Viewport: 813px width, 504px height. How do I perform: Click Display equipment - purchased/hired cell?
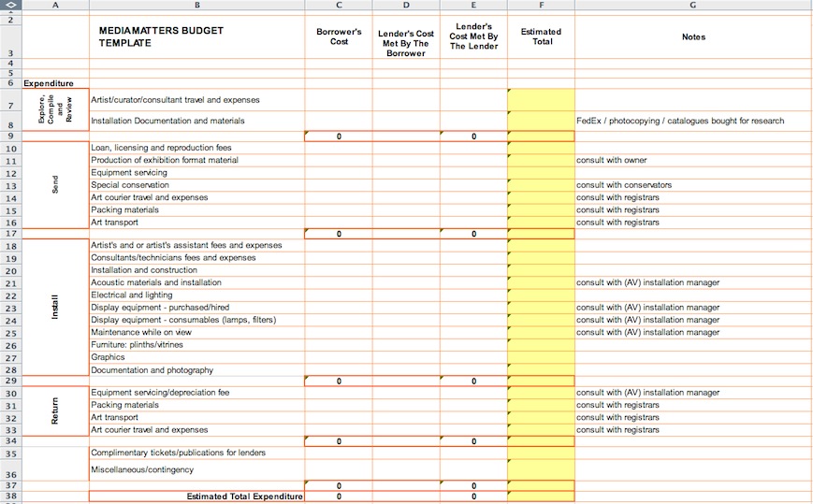pyautogui.click(x=197, y=307)
